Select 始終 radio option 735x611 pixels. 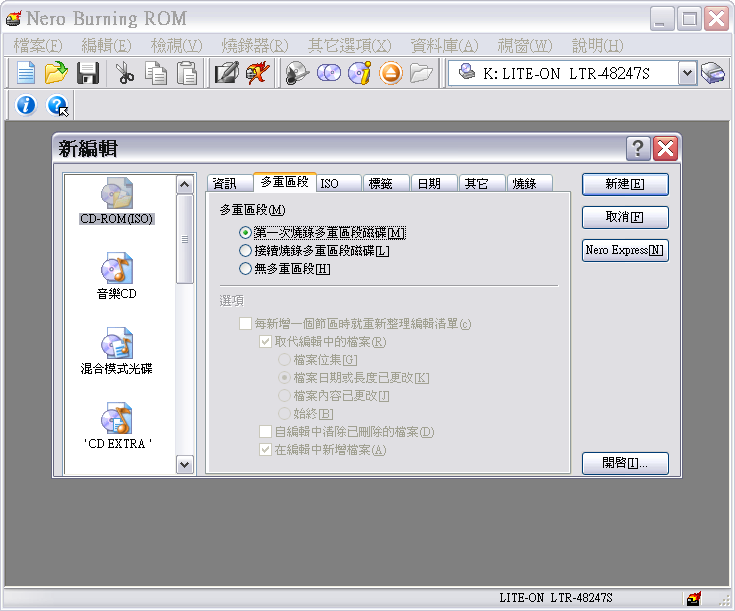tap(306, 414)
